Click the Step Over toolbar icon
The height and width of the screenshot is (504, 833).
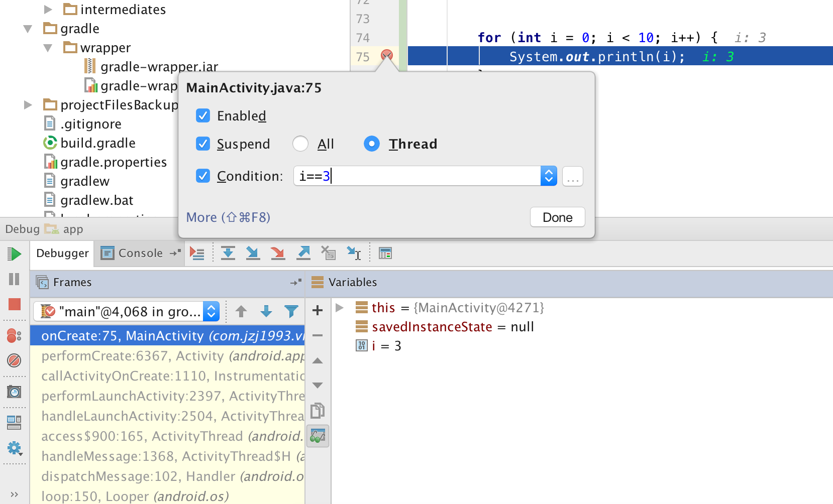(228, 253)
